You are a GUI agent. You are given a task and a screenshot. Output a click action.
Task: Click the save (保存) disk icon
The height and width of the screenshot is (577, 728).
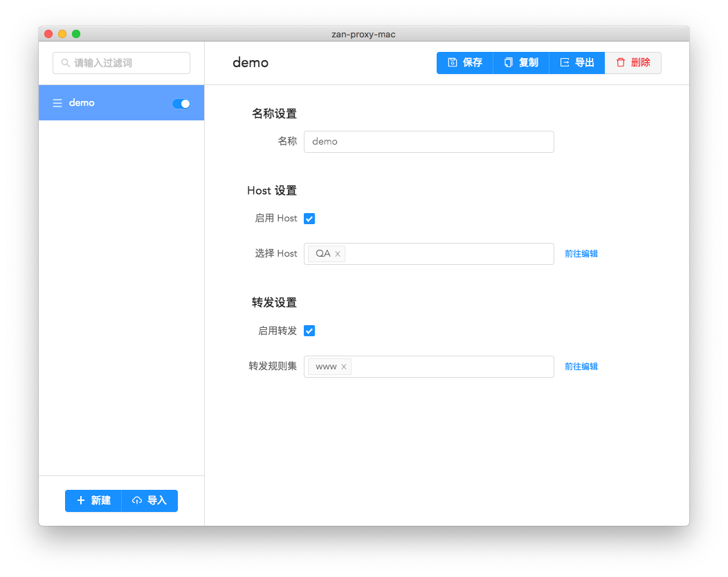[452, 63]
